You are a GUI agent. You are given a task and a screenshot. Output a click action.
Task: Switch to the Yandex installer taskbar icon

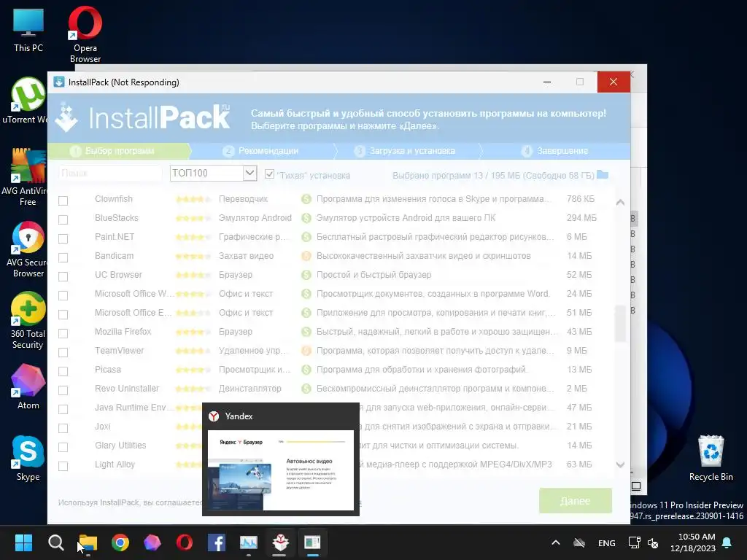point(281,542)
